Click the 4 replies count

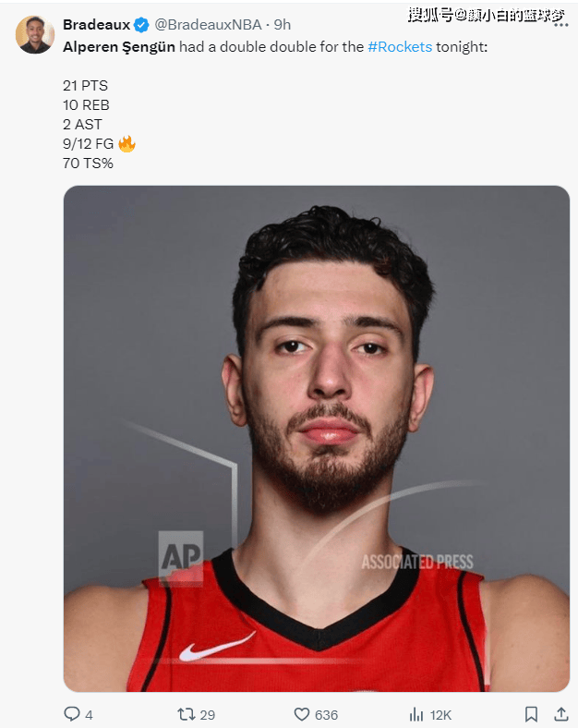(x=89, y=715)
